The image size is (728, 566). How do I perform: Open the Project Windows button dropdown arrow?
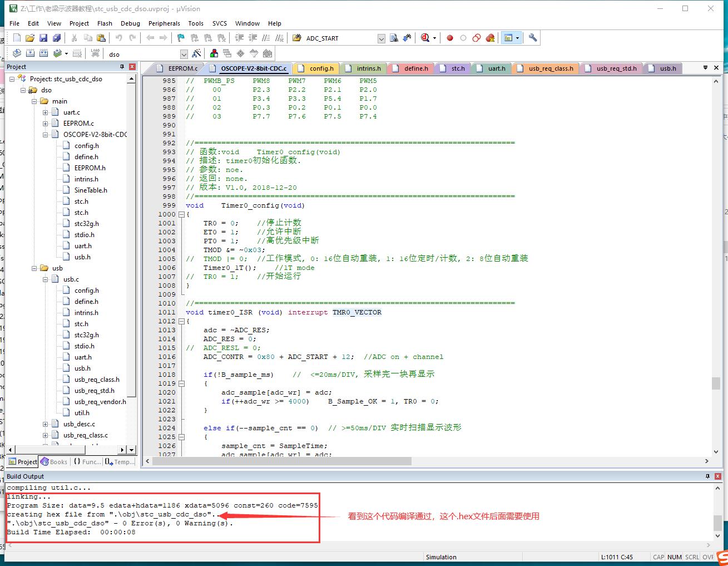pyautogui.click(x=518, y=38)
